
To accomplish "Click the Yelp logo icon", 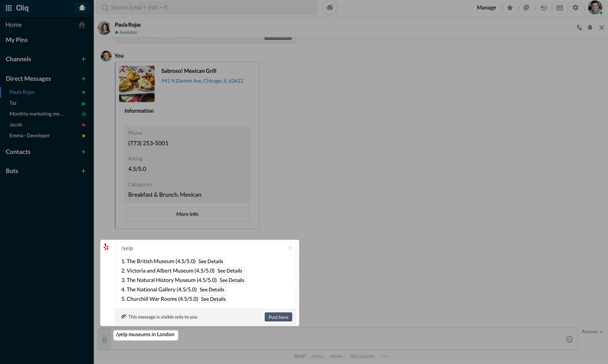I will coord(106,247).
